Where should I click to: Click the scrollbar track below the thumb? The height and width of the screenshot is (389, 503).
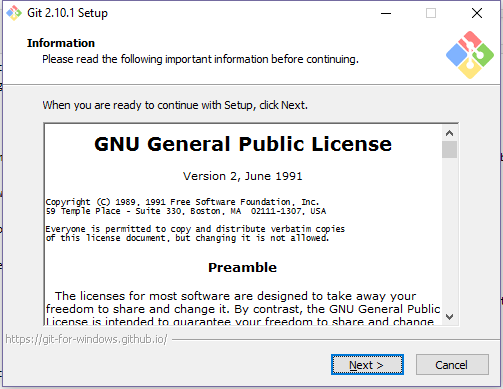click(x=449, y=233)
